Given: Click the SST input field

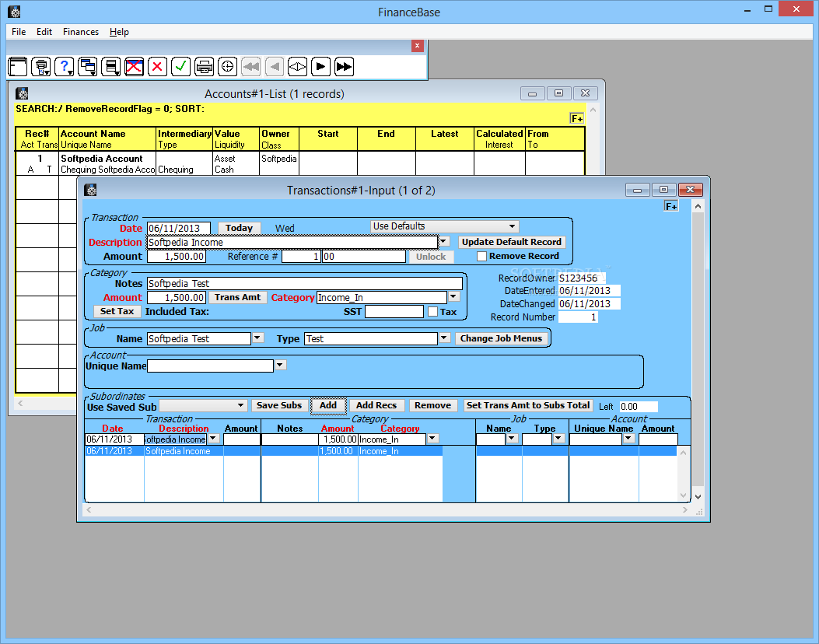Looking at the screenshot, I should click(394, 312).
